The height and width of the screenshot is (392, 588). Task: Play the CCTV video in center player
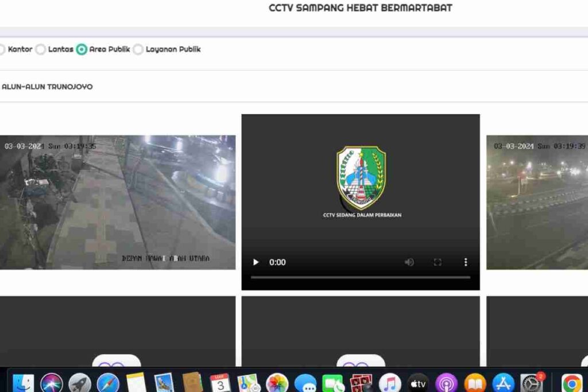tap(256, 262)
